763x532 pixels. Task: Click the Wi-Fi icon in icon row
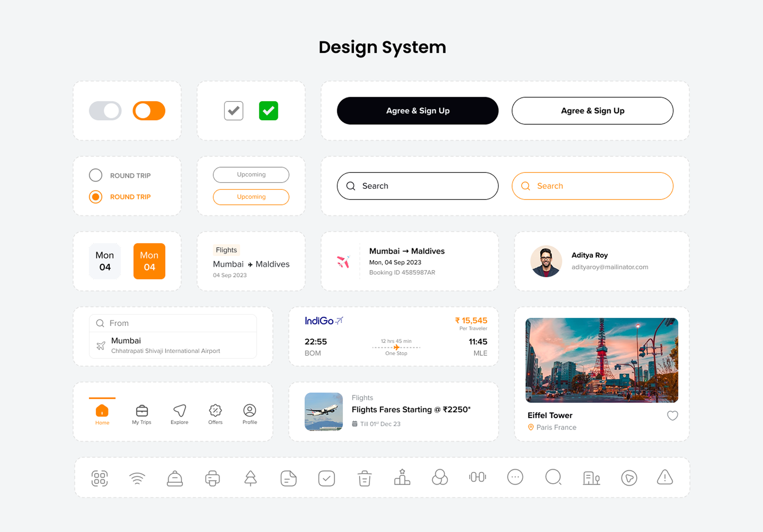(137, 479)
